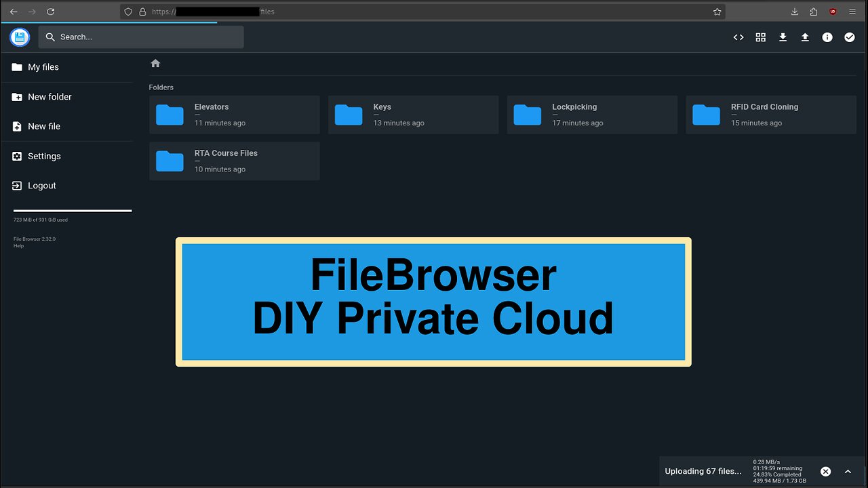
Task: Click the shield tracking protection icon
Action: click(x=129, y=12)
